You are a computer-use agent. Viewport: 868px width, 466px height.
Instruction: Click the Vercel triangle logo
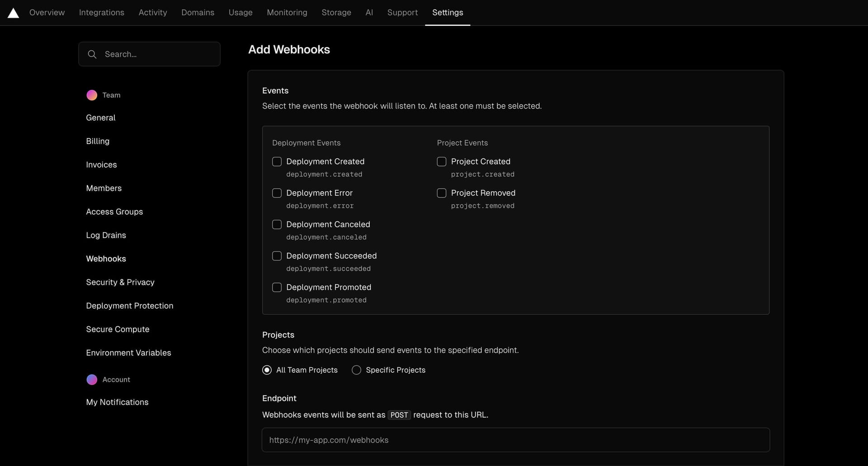[x=13, y=12]
